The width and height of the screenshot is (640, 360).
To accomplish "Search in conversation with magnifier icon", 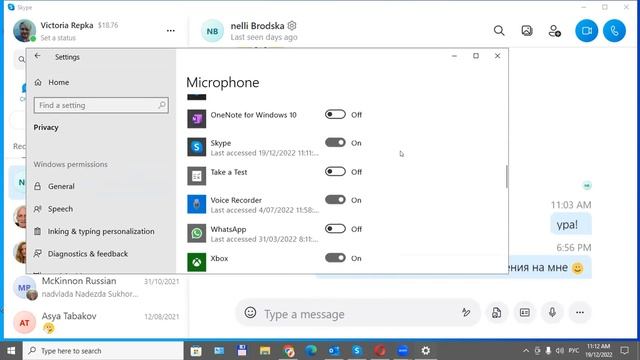I will pos(499,31).
